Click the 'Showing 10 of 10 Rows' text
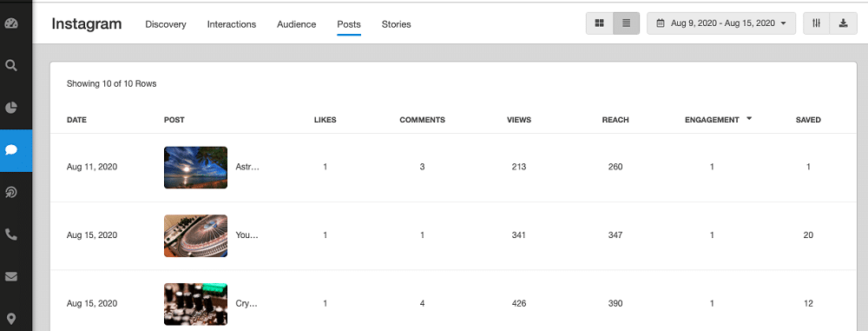Screen dimensions: 868x331 112,84
